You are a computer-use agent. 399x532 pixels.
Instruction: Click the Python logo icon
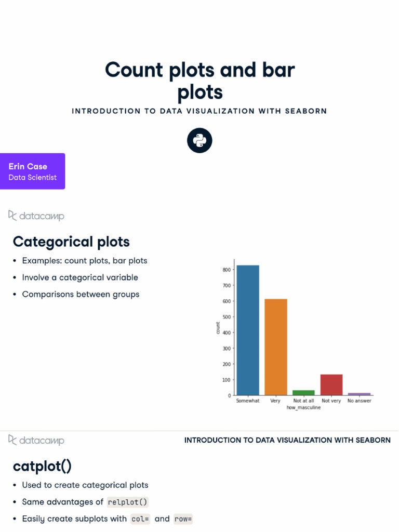click(199, 140)
